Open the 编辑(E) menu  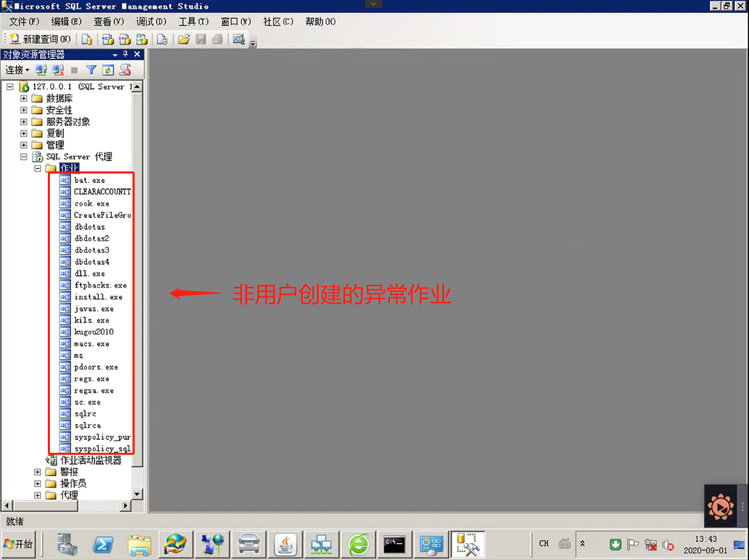point(66,21)
